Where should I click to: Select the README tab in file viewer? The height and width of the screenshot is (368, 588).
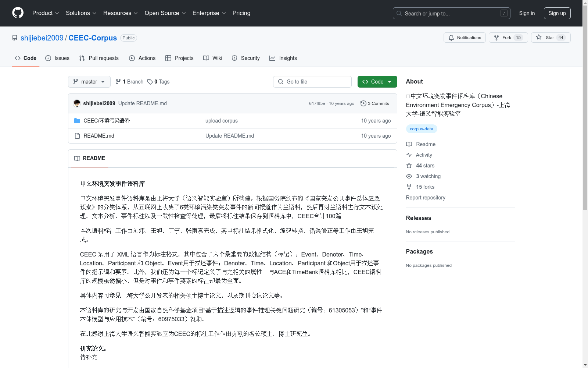coord(90,158)
